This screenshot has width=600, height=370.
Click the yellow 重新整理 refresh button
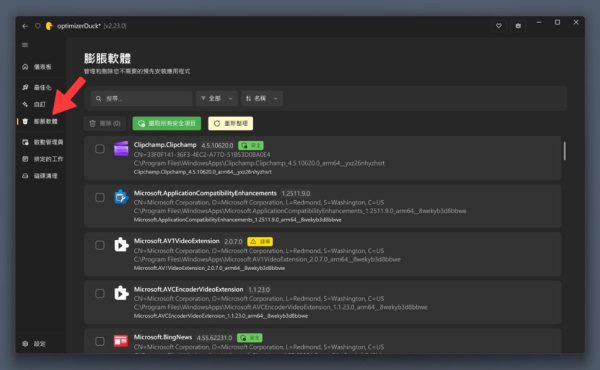coord(230,123)
